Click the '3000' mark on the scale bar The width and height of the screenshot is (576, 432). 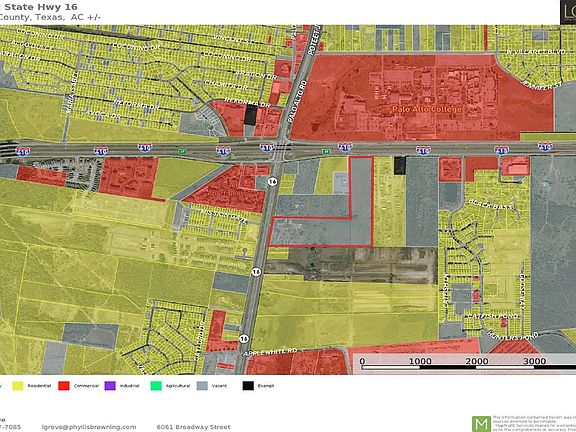(534, 361)
